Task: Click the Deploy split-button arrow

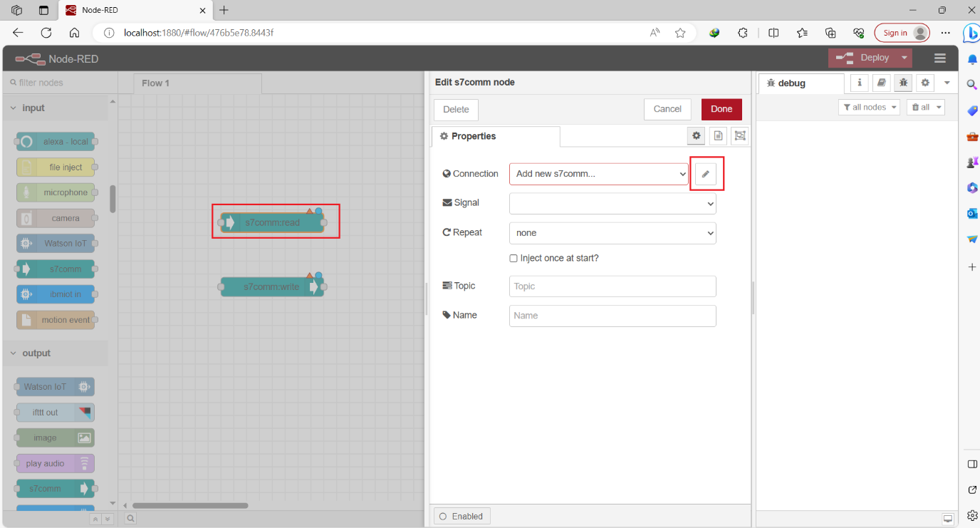Action: (x=904, y=58)
